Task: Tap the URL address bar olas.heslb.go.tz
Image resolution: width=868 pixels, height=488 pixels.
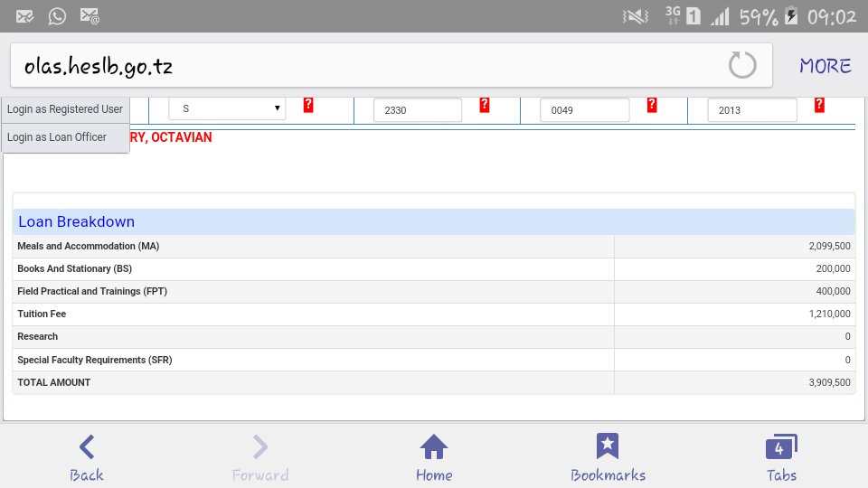Action: (x=391, y=65)
